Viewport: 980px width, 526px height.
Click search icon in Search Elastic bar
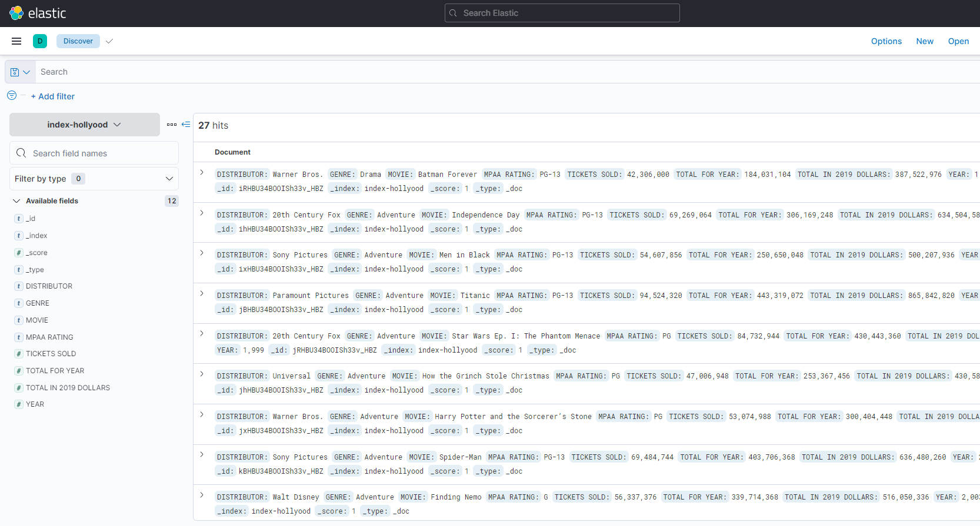coord(453,13)
